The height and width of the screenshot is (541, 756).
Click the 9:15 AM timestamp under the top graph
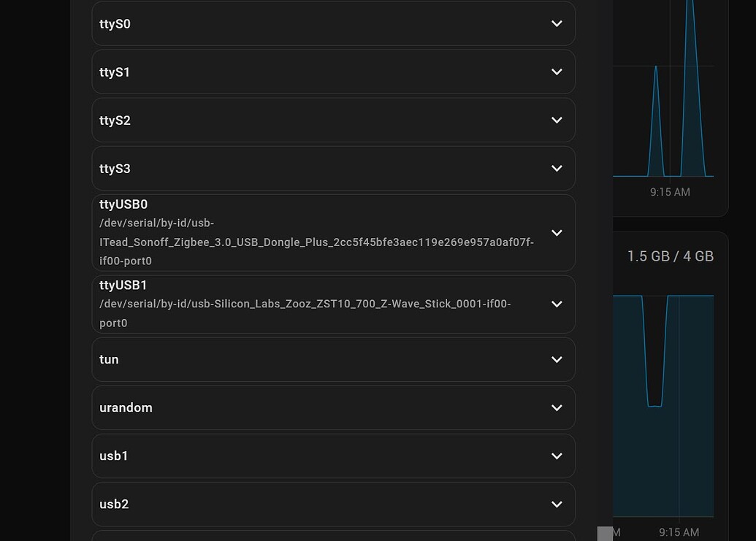tap(670, 192)
